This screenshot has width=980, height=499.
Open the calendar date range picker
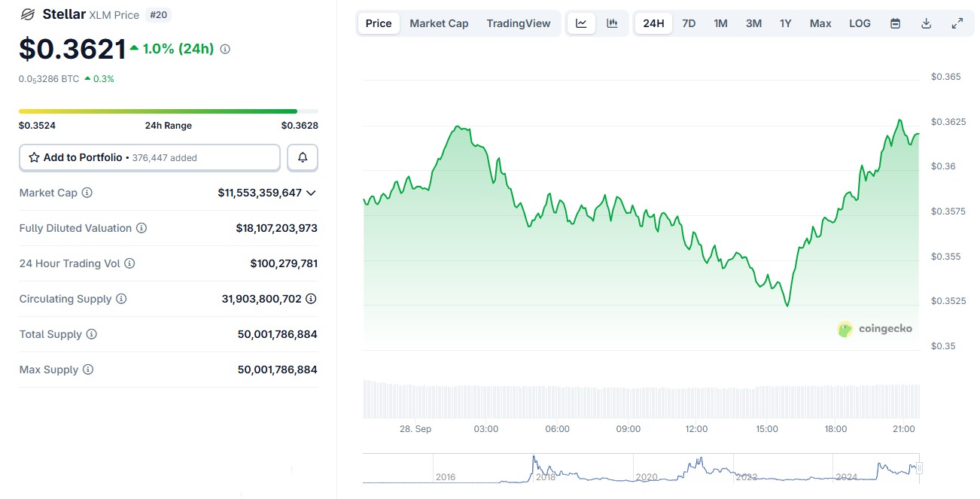pyautogui.click(x=895, y=23)
